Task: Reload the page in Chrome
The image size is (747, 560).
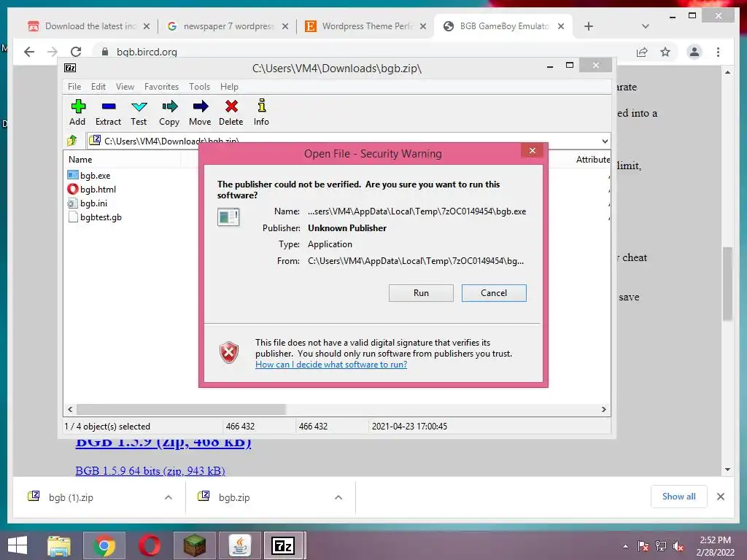Action: pos(76,52)
